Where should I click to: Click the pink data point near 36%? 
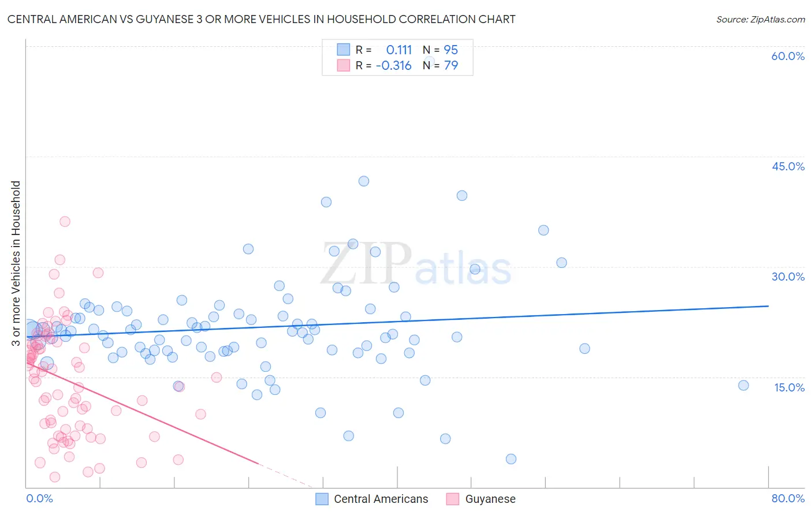click(65, 222)
